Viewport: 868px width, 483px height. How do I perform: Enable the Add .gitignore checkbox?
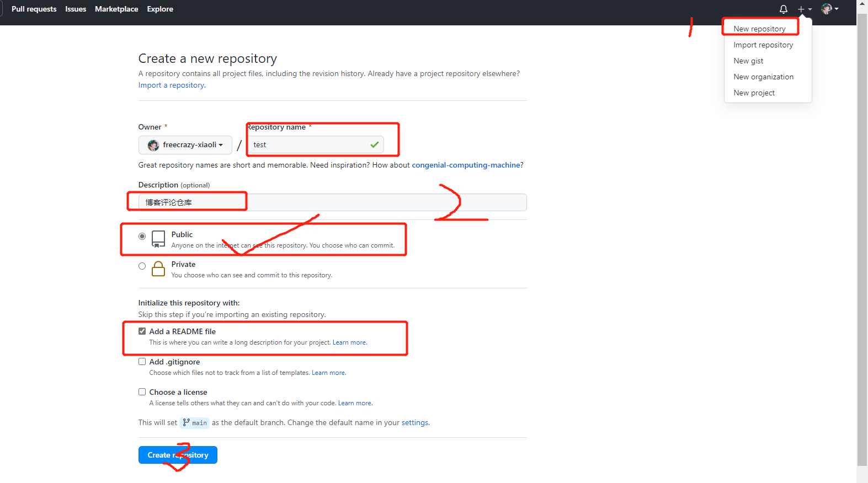coord(142,362)
